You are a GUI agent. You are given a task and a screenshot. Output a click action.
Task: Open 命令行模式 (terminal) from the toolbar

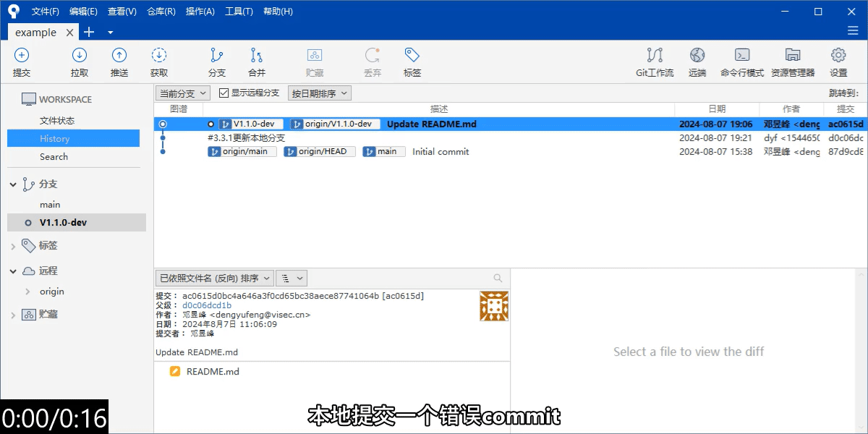coord(742,61)
